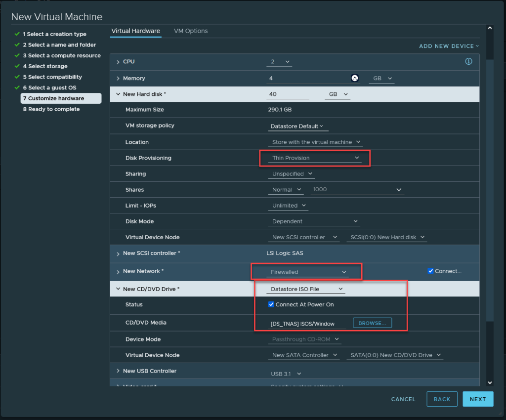Select the Virtual Hardware tab

coord(135,31)
